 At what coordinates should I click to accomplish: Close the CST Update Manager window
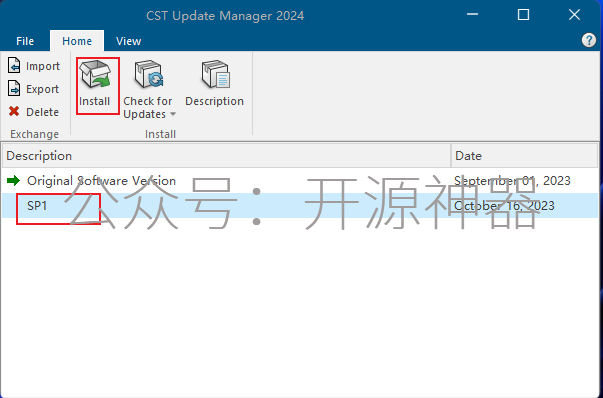click(x=574, y=15)
